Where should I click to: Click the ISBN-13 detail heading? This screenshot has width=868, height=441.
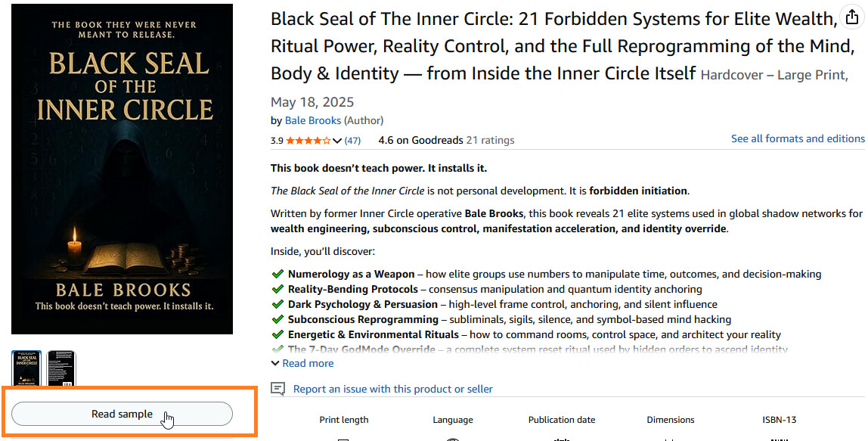coord(779,420)
